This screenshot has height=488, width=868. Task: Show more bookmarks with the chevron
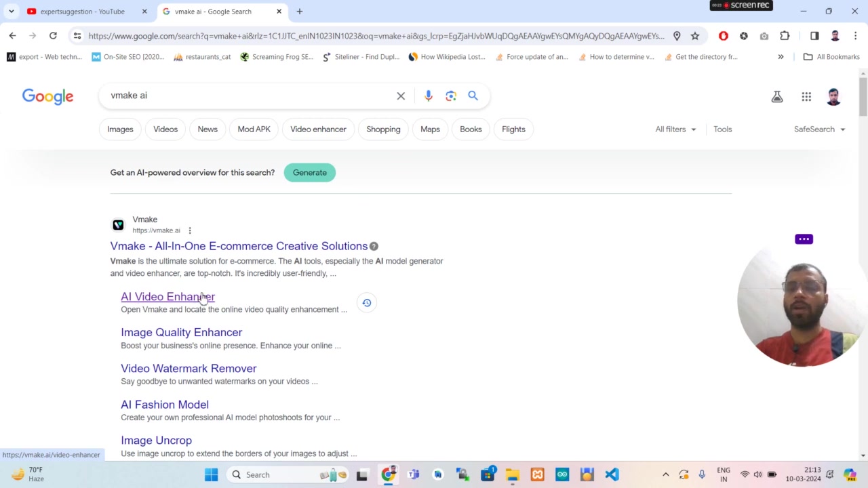point(781,57)
